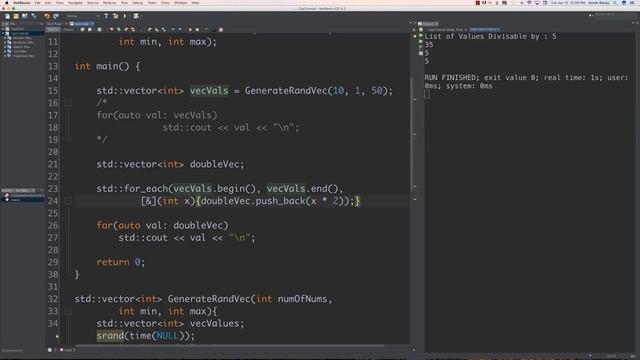Open the Source menu
Screen dimensions: 640x360
pos(93,3)
